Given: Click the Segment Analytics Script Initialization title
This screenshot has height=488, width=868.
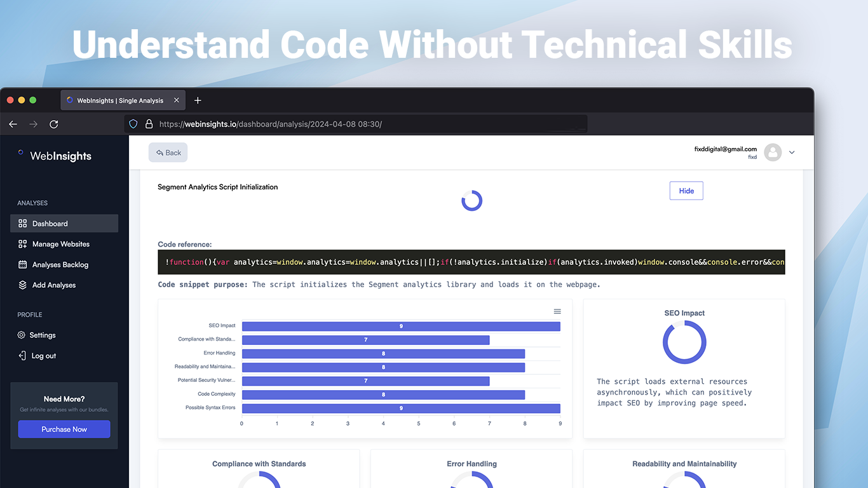Looking at the screenshot, I should 218,187.
